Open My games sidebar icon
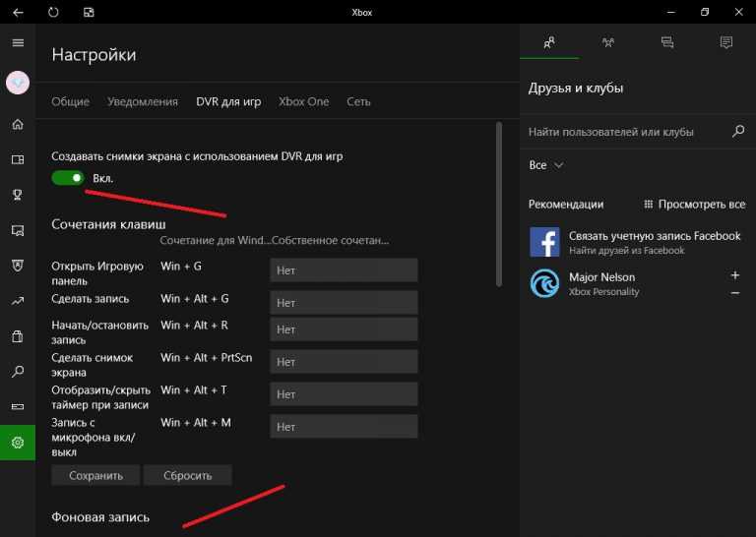The width and height of the screenshot is (756, 537). click(x=18, y=159)
